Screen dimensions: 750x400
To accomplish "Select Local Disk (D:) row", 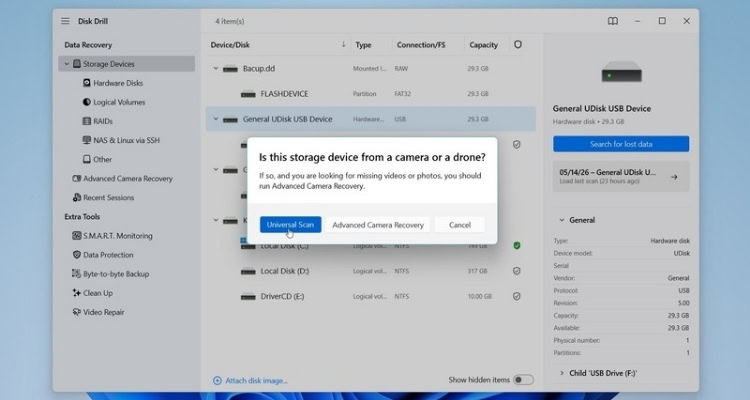I will coord(371,271).
